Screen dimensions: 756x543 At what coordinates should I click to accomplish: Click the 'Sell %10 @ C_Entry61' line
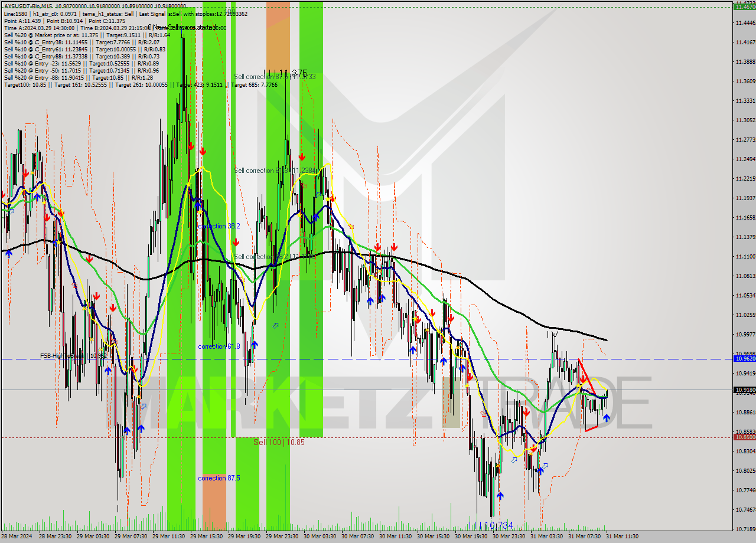point(84,49)
